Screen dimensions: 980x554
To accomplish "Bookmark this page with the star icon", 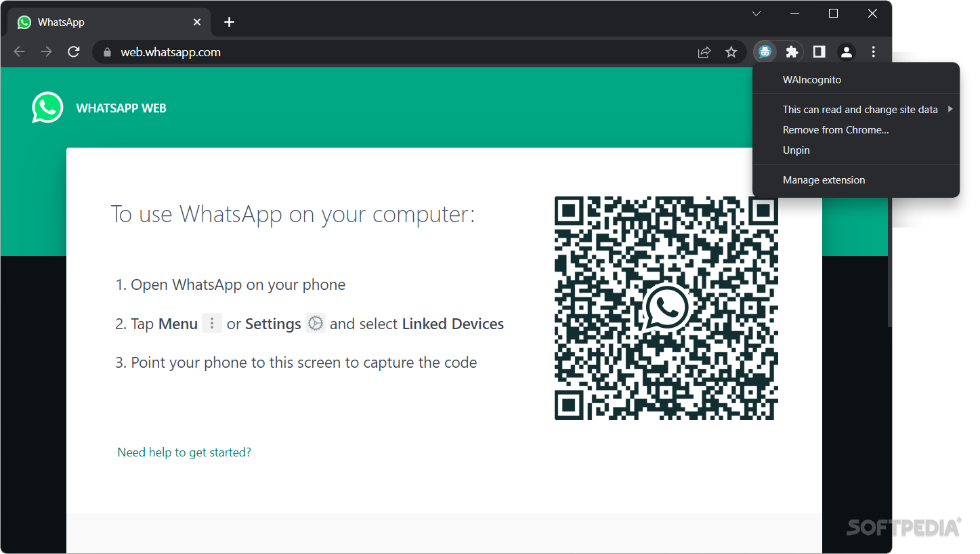I will [x=731, y=52].
